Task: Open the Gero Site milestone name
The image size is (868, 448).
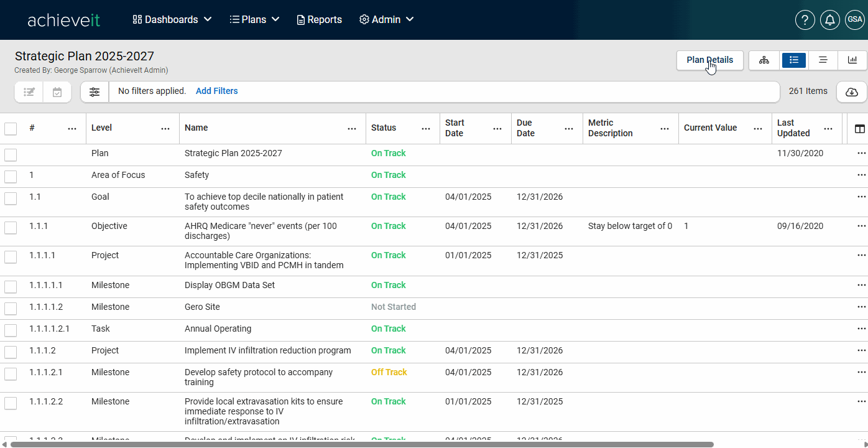Action: (x=202, y=307)
